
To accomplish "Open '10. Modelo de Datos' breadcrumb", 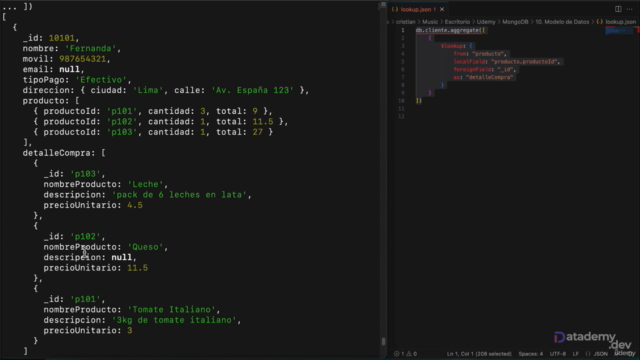I will click(x=562, y=22).
